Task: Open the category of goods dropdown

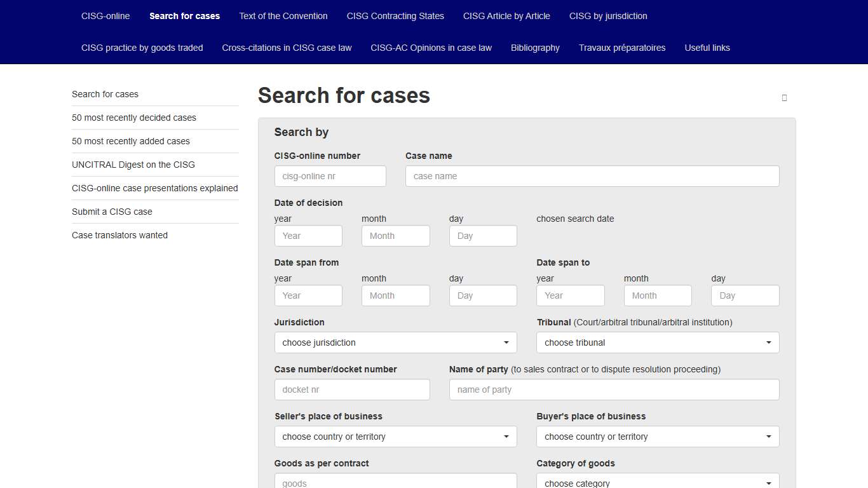Action: pos(657,481)
